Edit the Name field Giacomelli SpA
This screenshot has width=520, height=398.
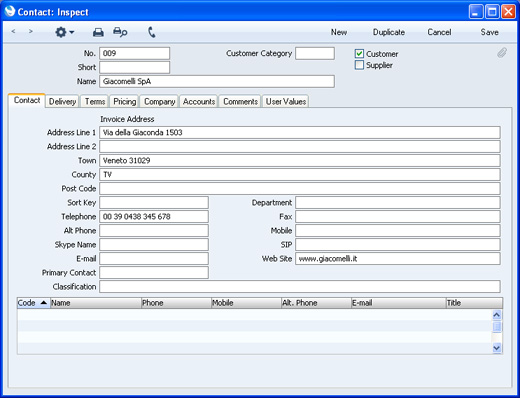point(217,81)
